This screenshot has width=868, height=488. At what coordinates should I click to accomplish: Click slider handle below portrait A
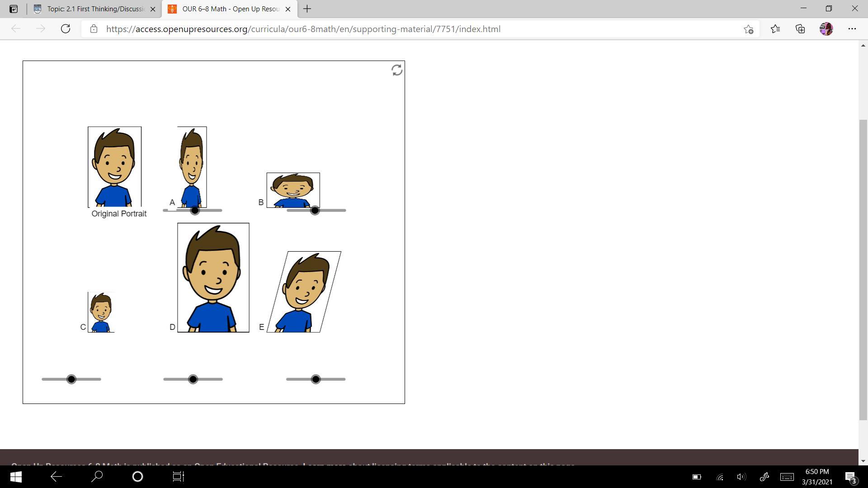click(x=195, y=211)
